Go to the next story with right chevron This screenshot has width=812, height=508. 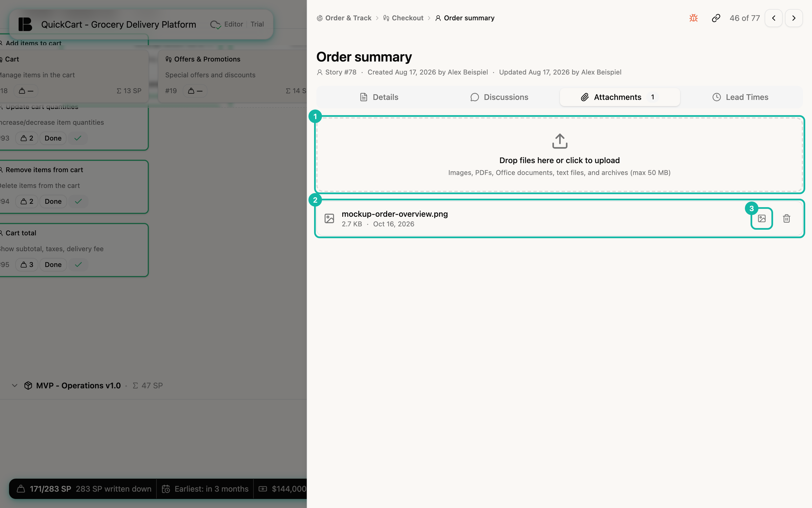[794, 18]
